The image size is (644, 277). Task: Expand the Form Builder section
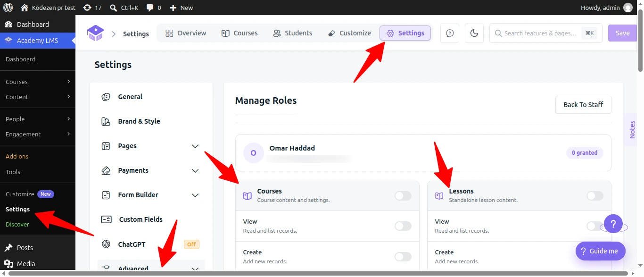point(195,195)
